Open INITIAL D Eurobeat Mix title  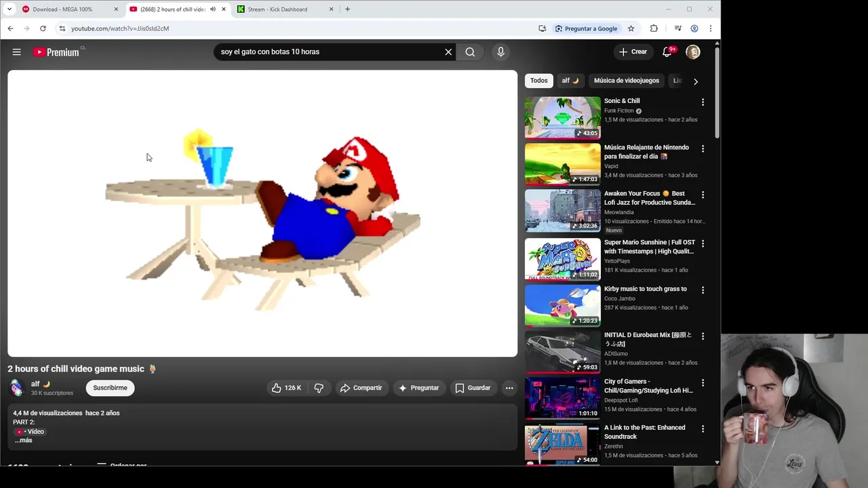click(x=648, y=340)
